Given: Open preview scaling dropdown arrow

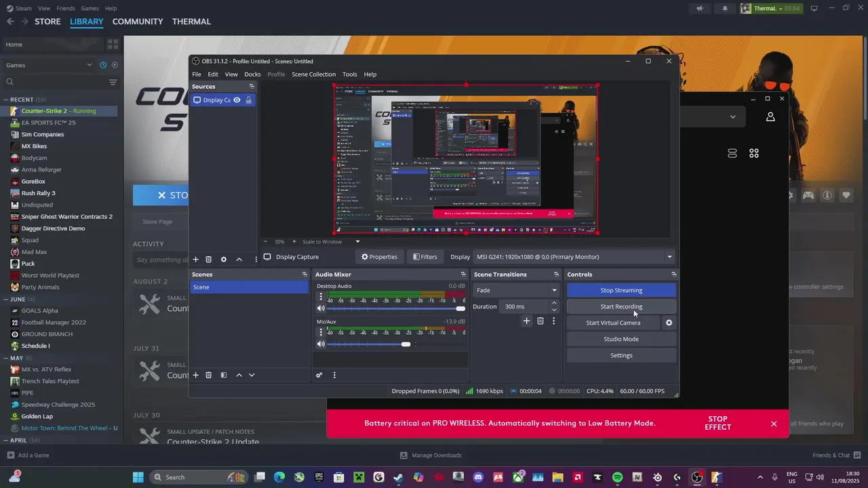Looking at the screenshot, I should (x=357, y=241).
